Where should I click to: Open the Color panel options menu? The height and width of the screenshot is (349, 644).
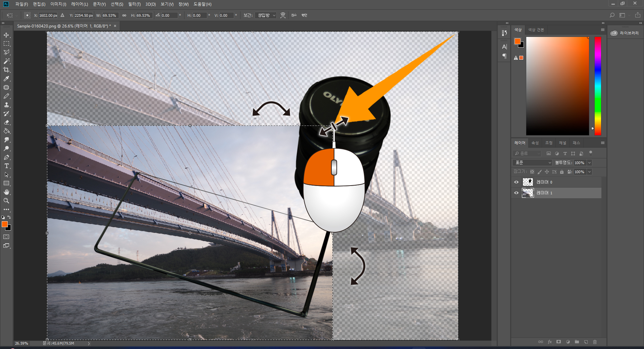coord(602,30)
